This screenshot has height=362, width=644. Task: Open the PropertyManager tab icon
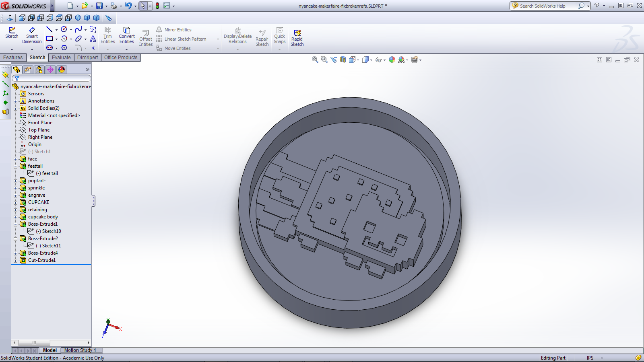28,70
